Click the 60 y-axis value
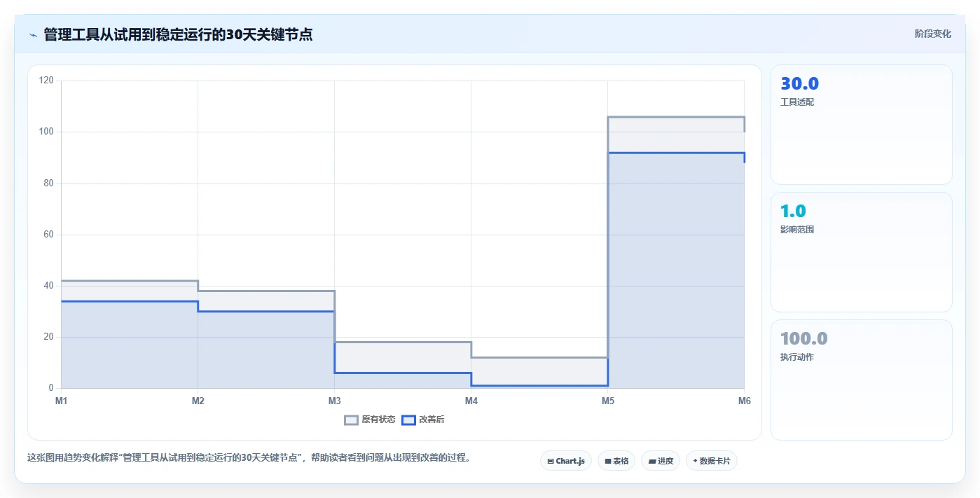 click(x=48, y=235)
